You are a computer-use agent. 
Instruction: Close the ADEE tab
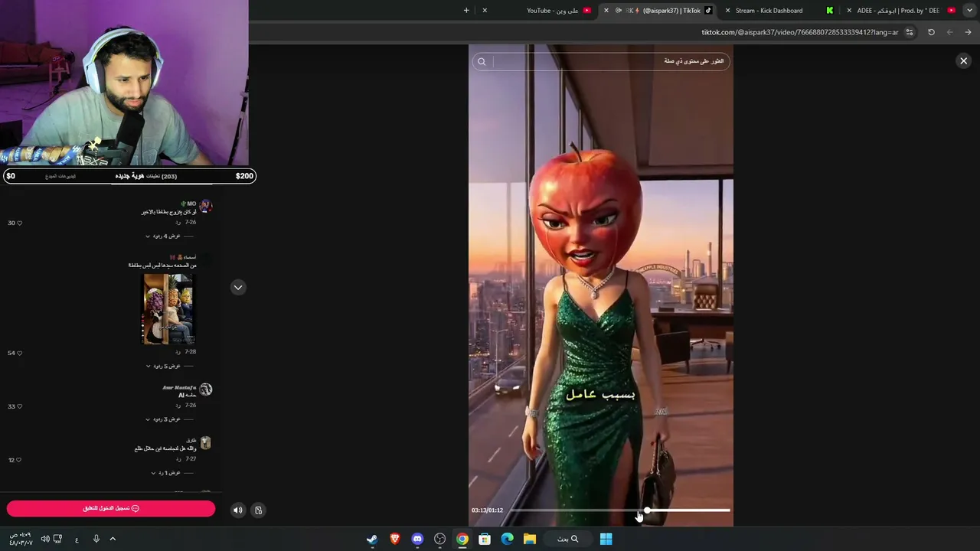(x=848, y=11)
